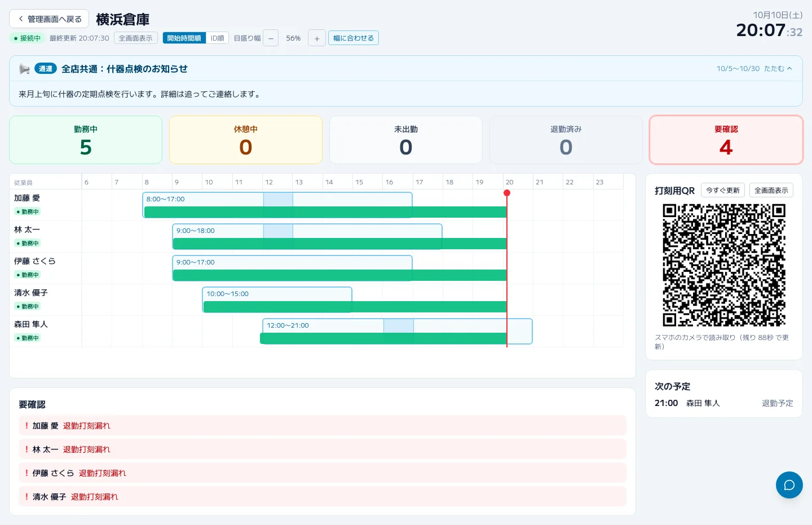Select the 退勤済み status card
This screenshot has width=812, height=525.
(x=566, y=140)
